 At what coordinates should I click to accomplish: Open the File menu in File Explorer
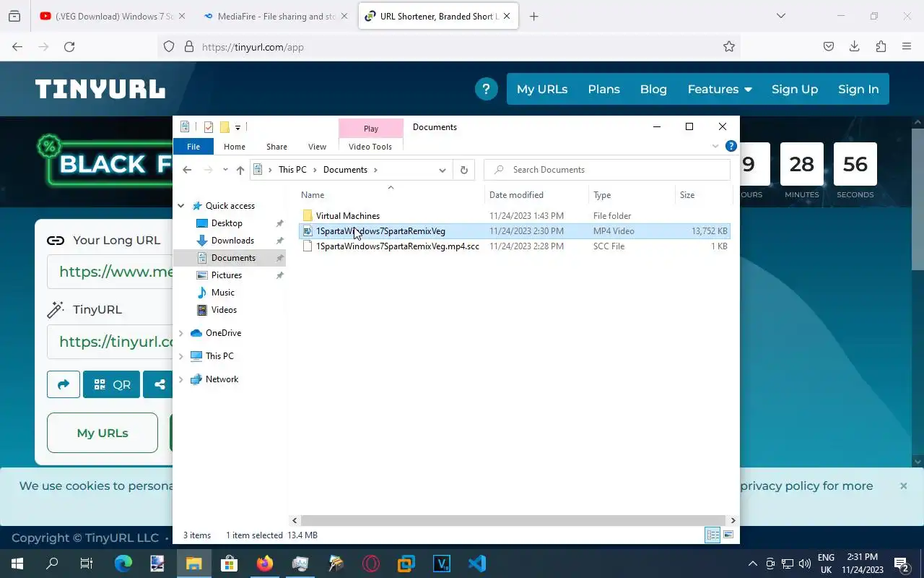(x=193, y=147)
